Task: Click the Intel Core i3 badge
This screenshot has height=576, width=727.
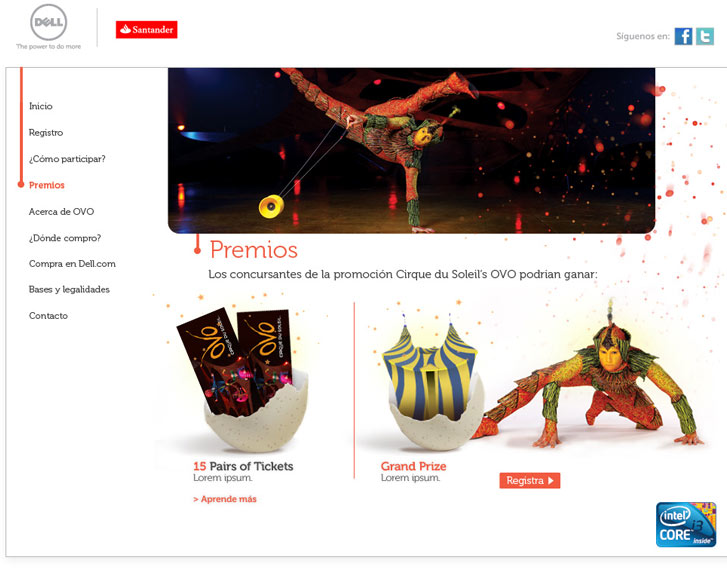Action: (x=686, y=525)
